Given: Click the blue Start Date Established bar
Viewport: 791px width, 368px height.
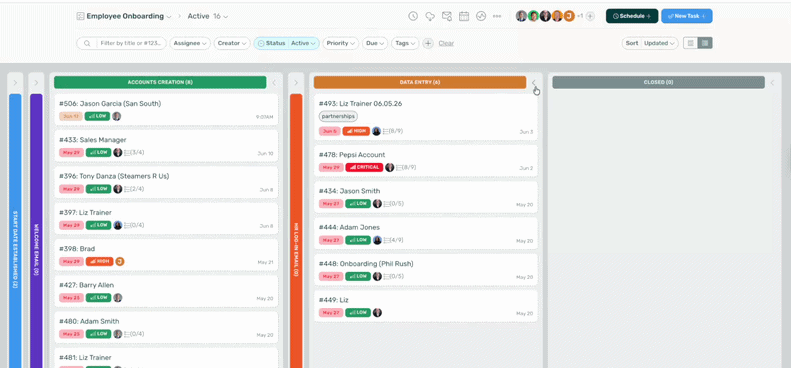Looking at the screenshot, I should (15, 231).
